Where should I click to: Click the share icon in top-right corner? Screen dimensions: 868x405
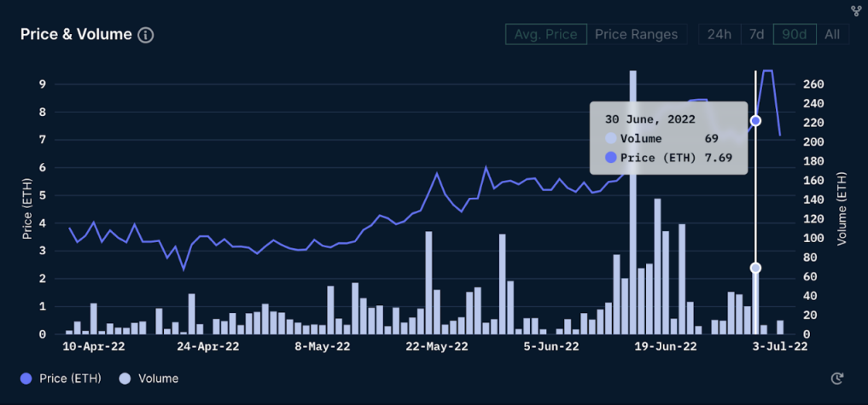point(856,11)
